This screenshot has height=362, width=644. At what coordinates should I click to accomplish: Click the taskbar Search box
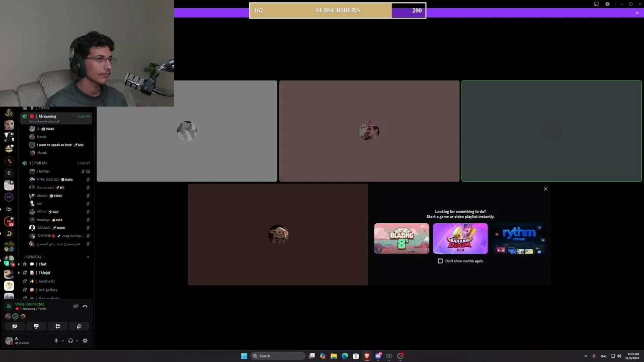(278, 356)
